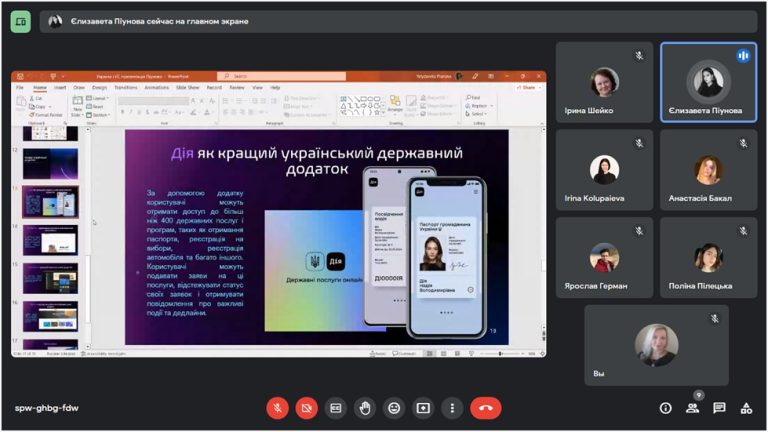The image size is (768, 432).
Task: Click Format Painter in the shared PowerPoint
Action: click(x=46, y=115)
